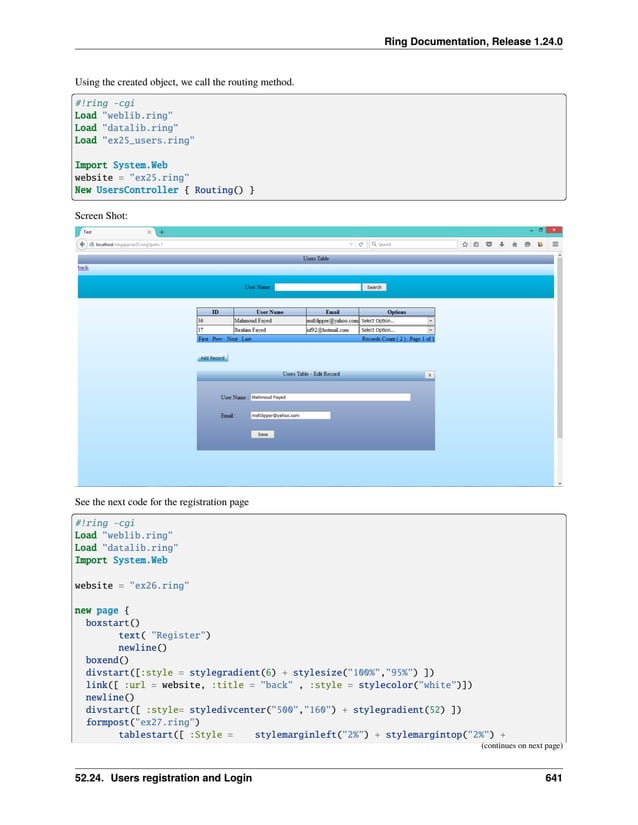This screenshot has width=638, height=825.
Task: Click the Search button beside User Name
Action: tap(374, 287)
